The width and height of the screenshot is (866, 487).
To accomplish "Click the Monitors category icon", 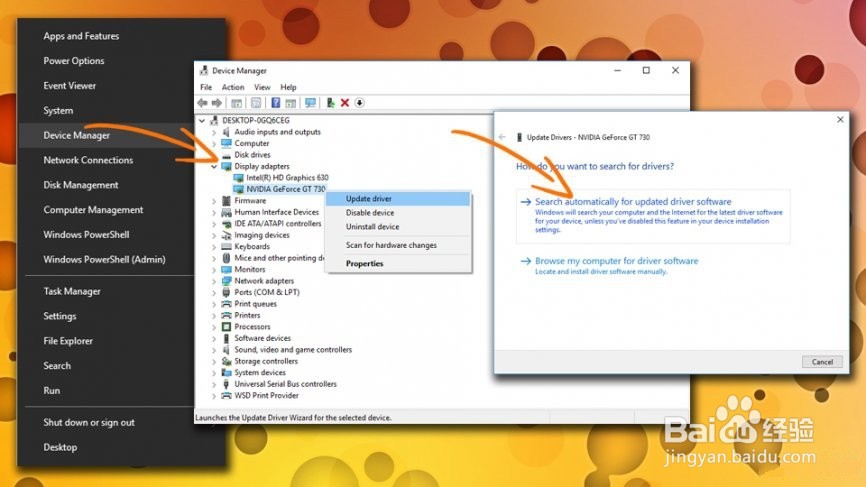I will [226, 269].
